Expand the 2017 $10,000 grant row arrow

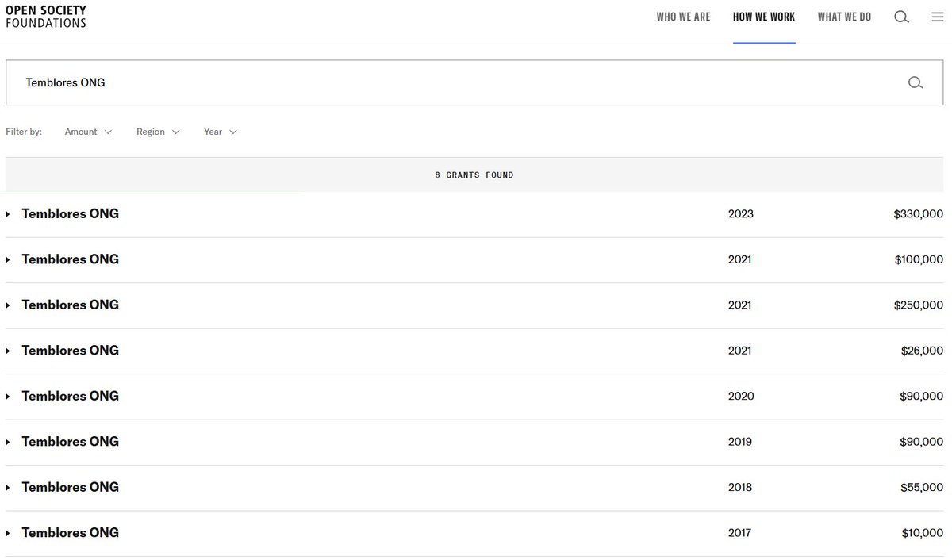[8, 533]
